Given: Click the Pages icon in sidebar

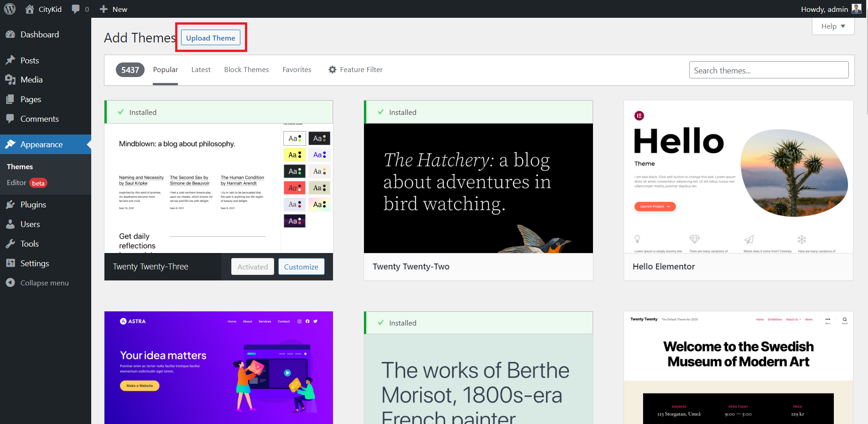Looking at the screenshot, I should [10, 99].
